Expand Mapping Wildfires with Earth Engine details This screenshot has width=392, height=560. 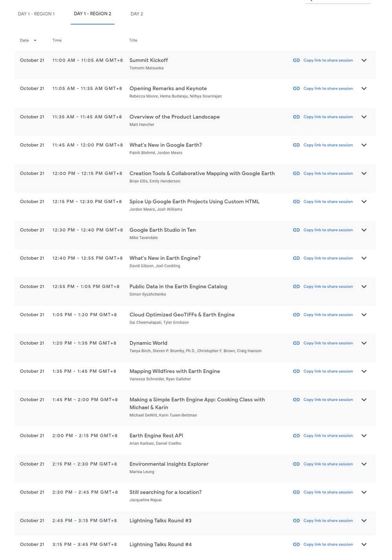pyautogui.click(x=364, y=372)
